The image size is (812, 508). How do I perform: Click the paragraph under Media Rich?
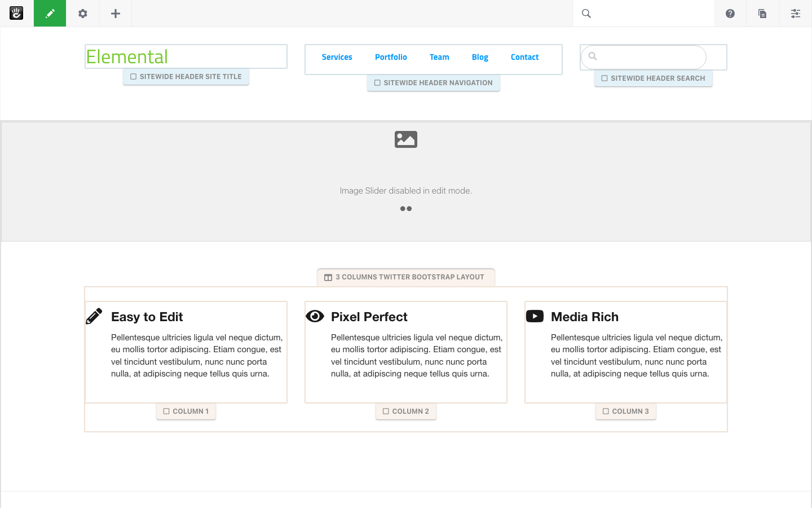tap(637, 356)
